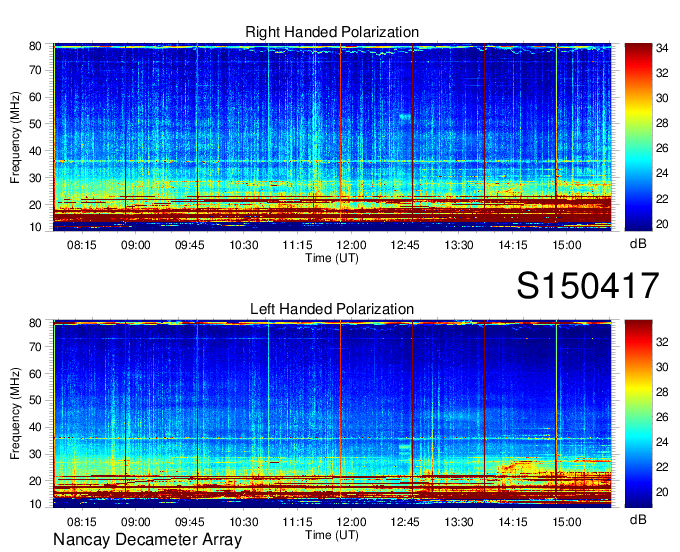
Task: Click the upper plot's 'Time (UT)' label
Action: pyautogui.click(x=332, y=258)
